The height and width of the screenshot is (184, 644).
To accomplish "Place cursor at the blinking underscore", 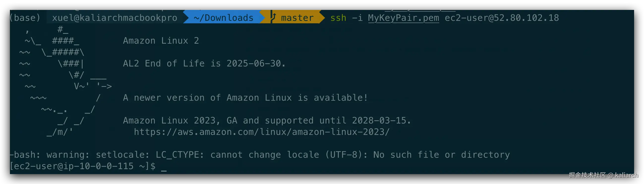I will point(164,167).
